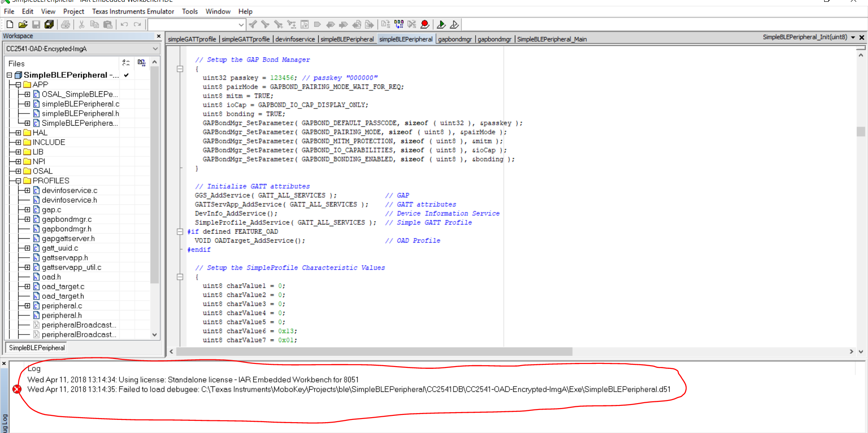Close the Workspace panel with its X button

coord(159,36)
